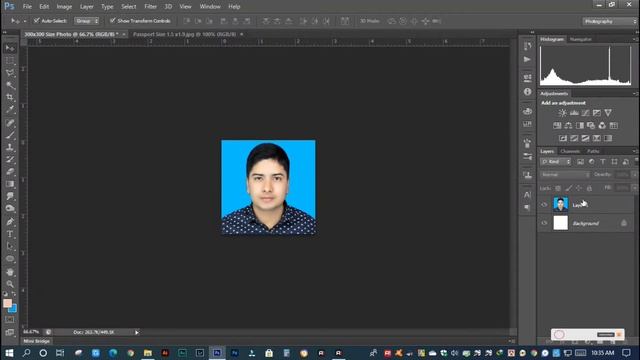
Task: Select the History Brush tool
Action: point(10,160)
